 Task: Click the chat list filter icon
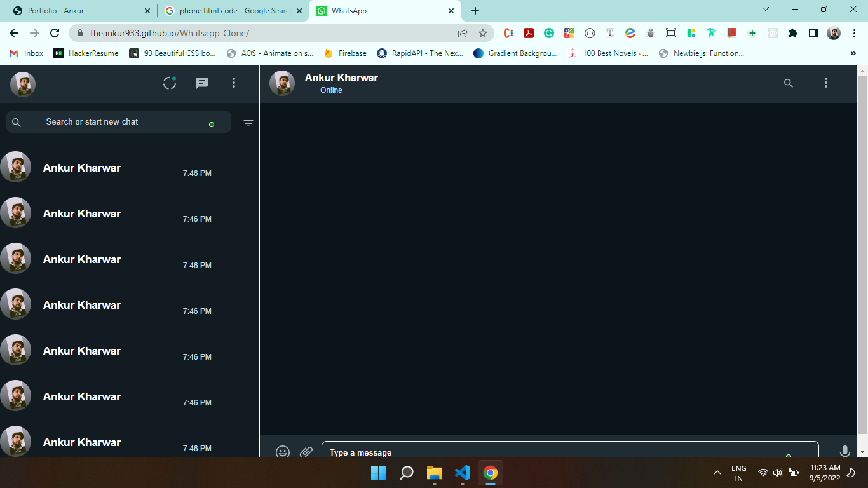(x=248, y=123)
